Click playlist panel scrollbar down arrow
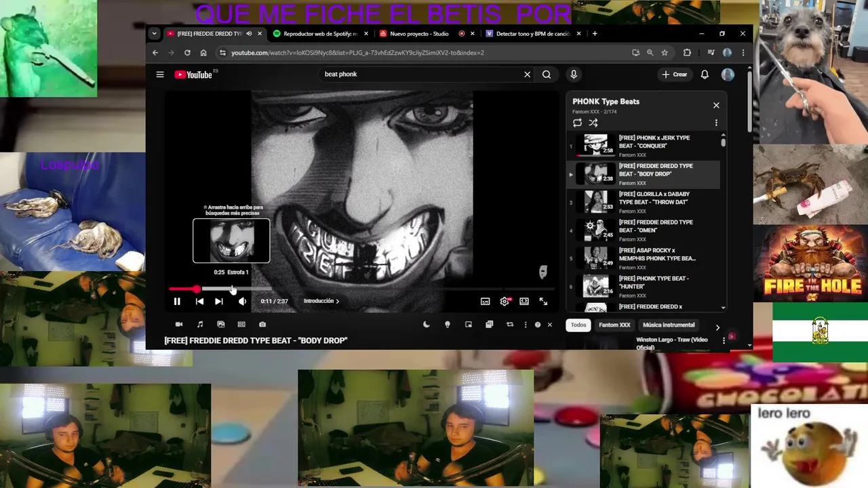Screen dimensions: 868x488 click(724, 308)
